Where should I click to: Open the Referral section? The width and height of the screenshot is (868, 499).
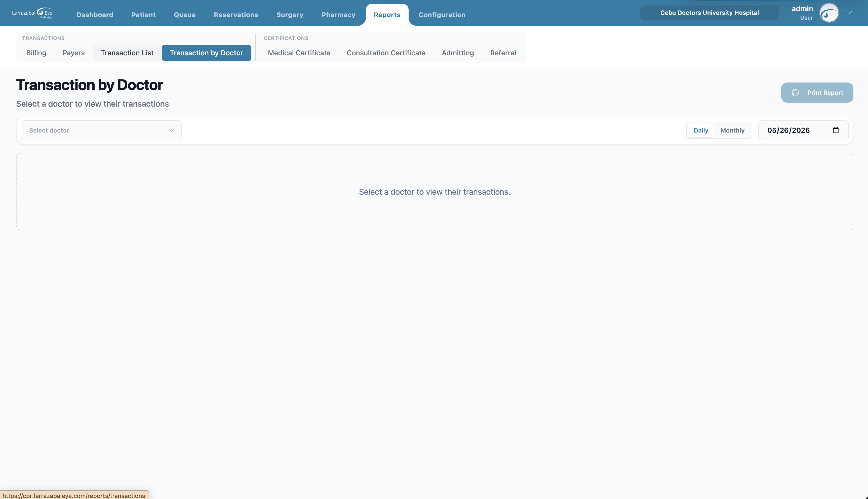click(x=503, y=53)
